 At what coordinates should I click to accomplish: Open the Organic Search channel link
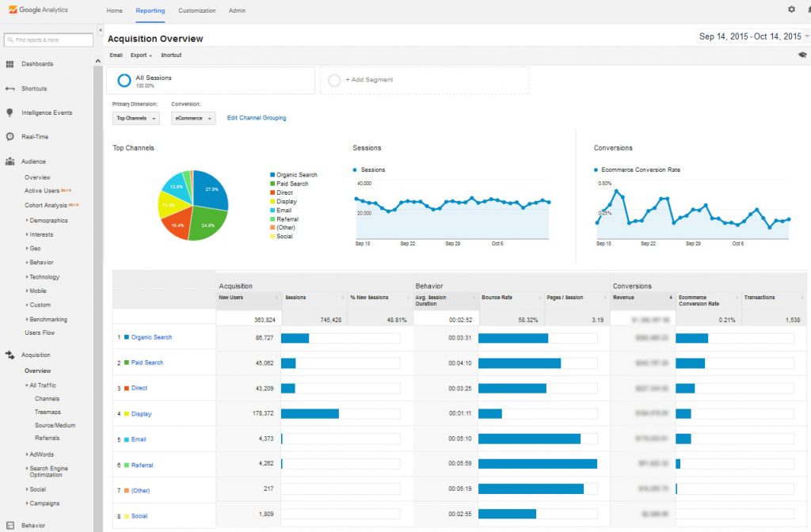coord(151,337)
